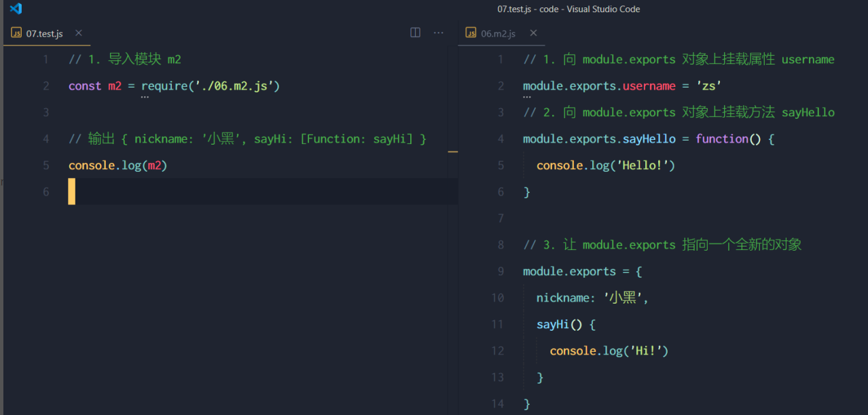The image size is (868, 415).
Task: Switch to the 07.test.js tab
Action: 44,33
